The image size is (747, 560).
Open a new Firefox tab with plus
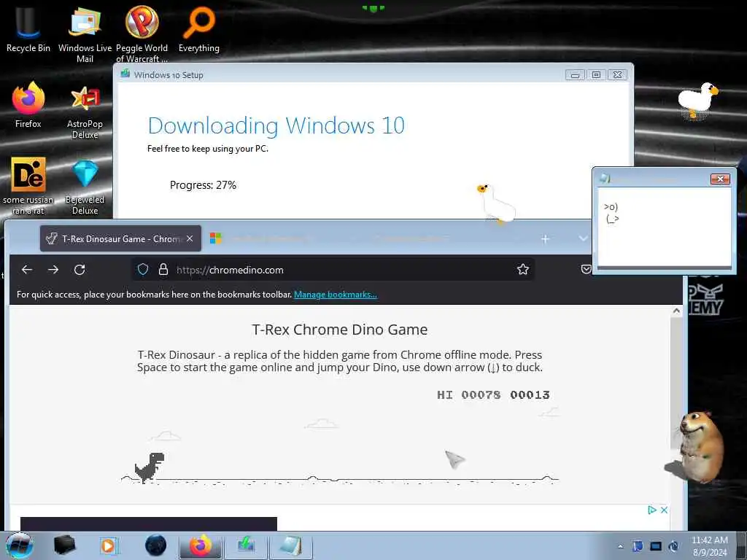click(x=545, y=238)
